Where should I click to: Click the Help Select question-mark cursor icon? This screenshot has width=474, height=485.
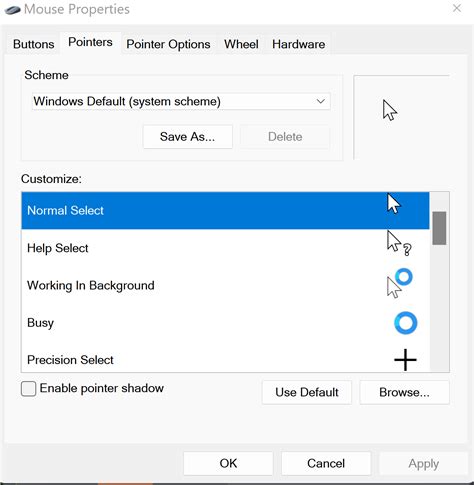399,243
